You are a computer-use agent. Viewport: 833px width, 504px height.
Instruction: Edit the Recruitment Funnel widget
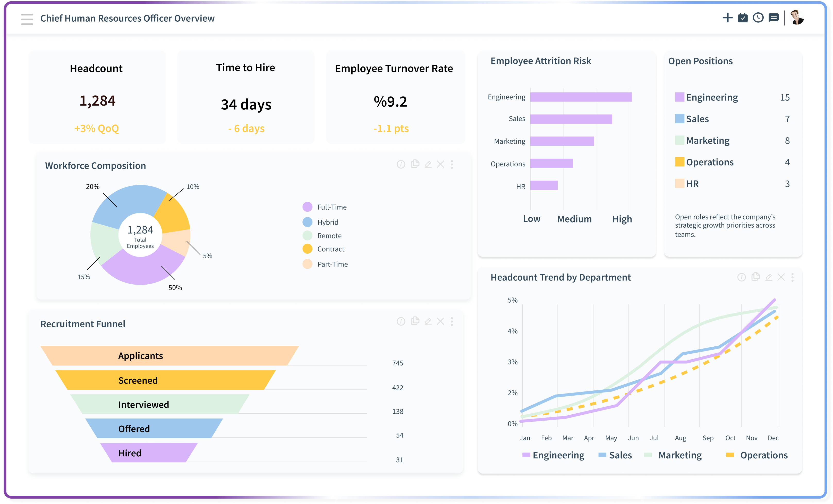[428, 321]
